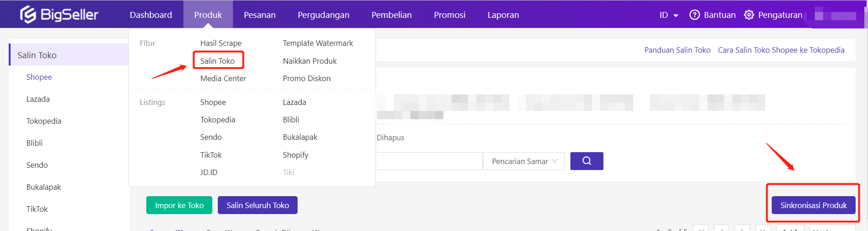Open Salin Toko sidebar header
This screenshot has width=868, height=231.
click(x=69, y=55)
